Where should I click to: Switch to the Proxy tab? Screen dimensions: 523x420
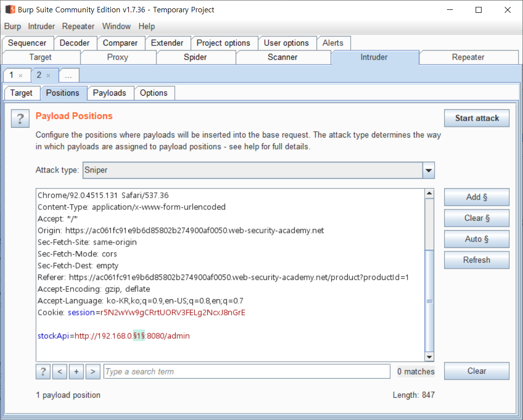[118, 57]
